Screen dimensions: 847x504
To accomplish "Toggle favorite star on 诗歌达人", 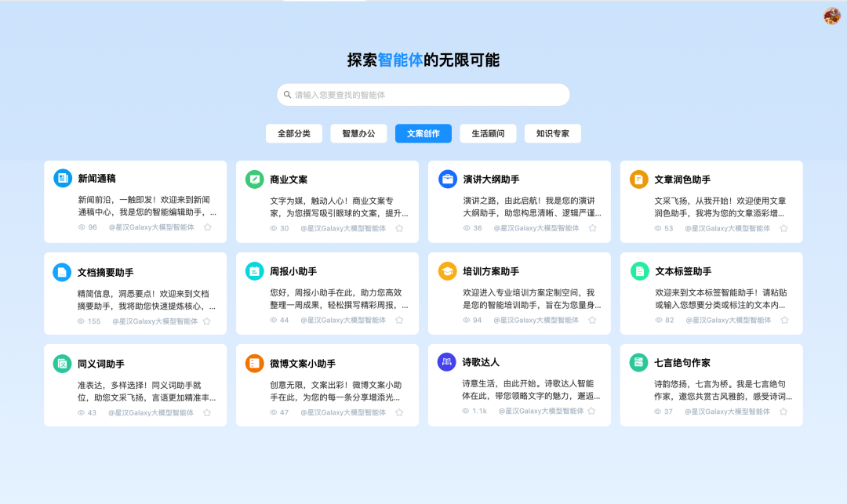I will point(591,411).
